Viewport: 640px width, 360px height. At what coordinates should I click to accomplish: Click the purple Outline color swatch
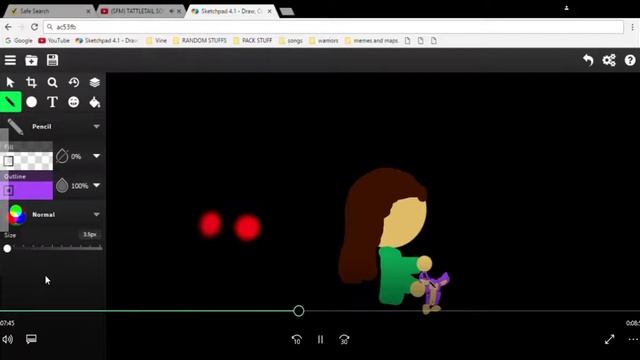coord(27,190)
